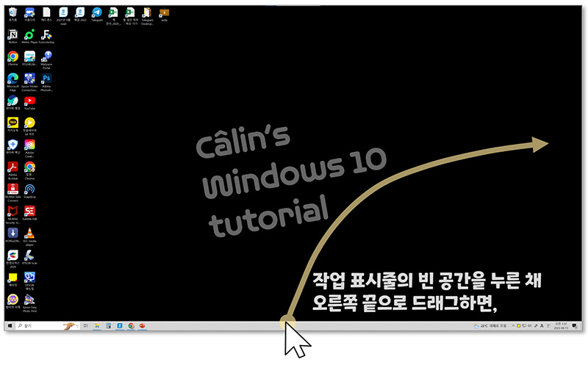
Task: Toggle the IME input mode indicator A
Action: click(x=542, y=326)
